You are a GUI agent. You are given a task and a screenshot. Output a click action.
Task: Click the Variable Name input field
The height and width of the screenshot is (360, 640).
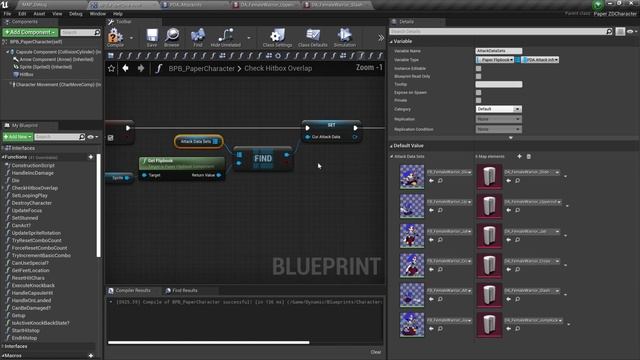pyautogui.click(x=498, y=51)
